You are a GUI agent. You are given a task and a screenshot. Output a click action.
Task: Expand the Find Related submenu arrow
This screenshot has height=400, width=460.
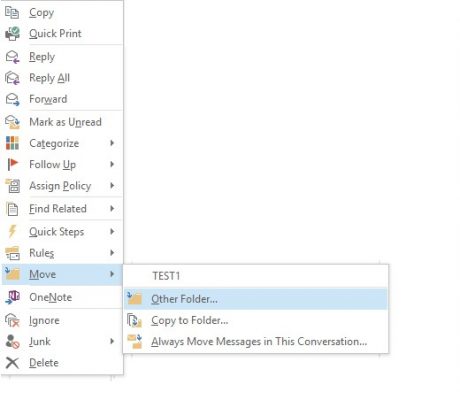coord(112,209)
